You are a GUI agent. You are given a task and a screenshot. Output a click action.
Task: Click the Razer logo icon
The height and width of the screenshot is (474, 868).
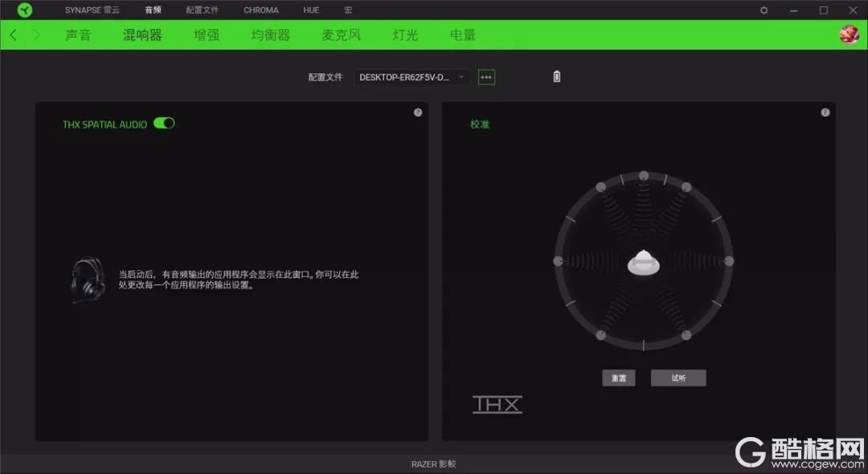[x=24, y=10]
